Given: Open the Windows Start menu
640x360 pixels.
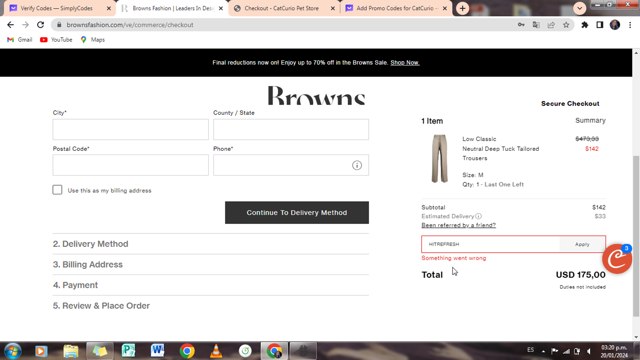Looking at the screenshot, I should point(12,351).
